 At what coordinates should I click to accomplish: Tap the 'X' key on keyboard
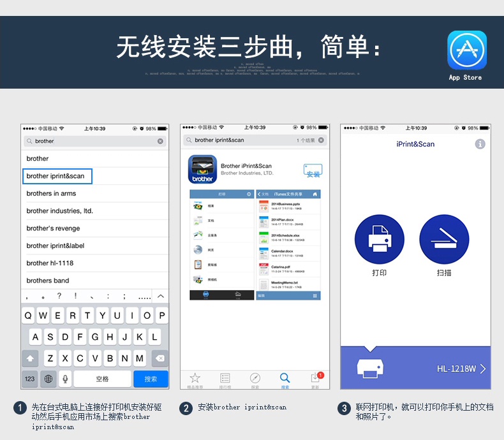[x=65, y=358]
